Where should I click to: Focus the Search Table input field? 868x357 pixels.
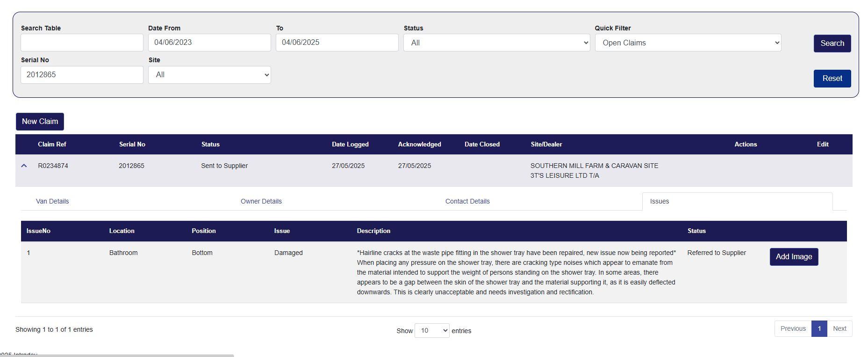point(82,43)
